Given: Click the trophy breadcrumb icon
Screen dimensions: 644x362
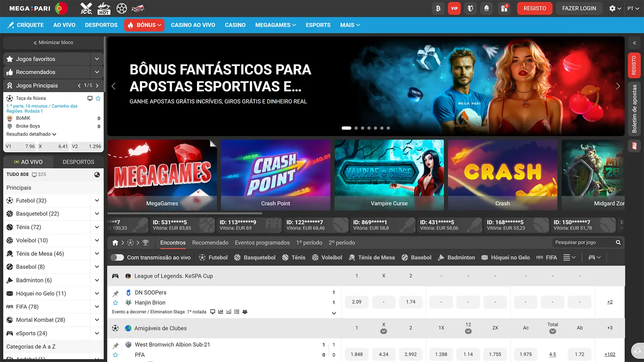Looking at the screenshot, I should point(145,243).
